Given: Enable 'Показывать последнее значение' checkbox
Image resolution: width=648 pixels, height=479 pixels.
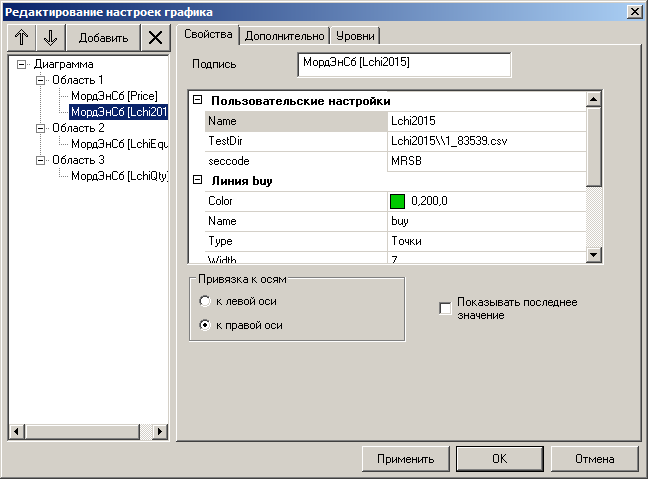Looking at the screenshot, I should pyautogui.click(x=445, y=308).
